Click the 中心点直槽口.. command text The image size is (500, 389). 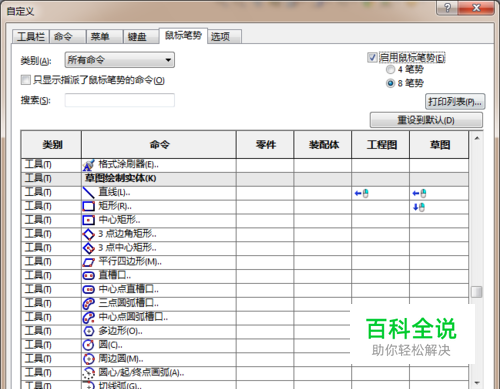click(x=129, y=290)
